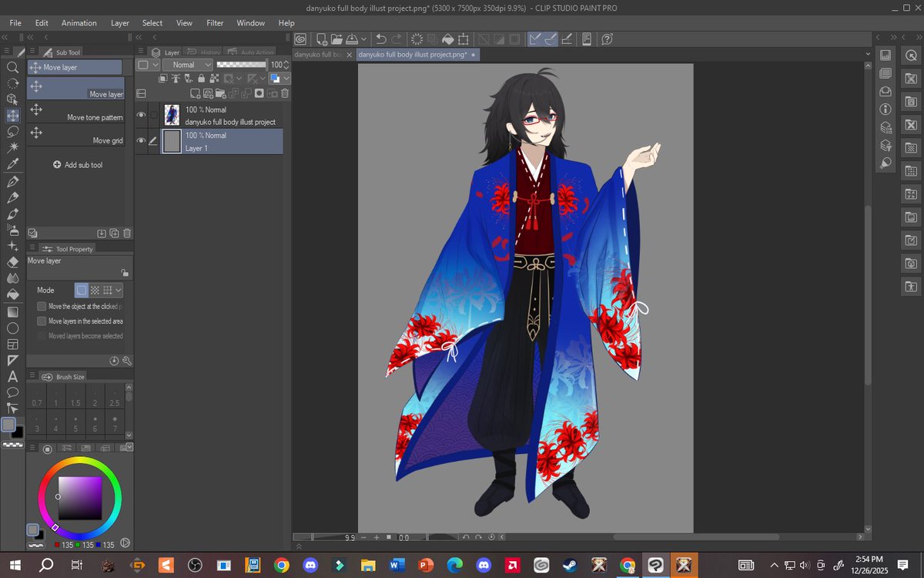Open the Window menu
This screenshot has height=578, width=924.
[251, 23]
